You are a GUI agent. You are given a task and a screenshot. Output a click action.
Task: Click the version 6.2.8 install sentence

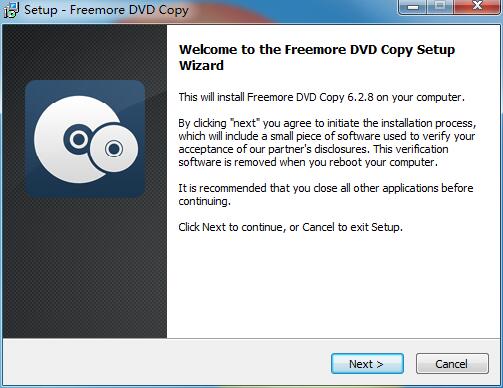pos(321,97)
